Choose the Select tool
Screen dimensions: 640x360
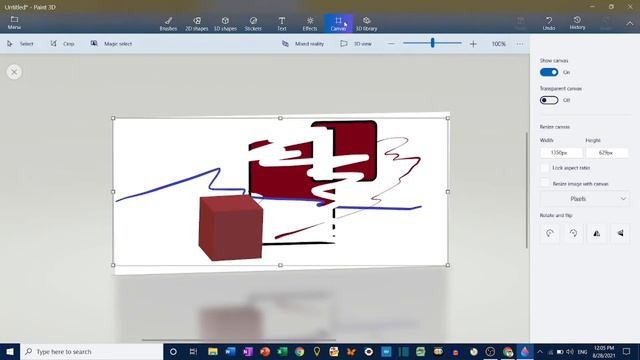[20, 44]
